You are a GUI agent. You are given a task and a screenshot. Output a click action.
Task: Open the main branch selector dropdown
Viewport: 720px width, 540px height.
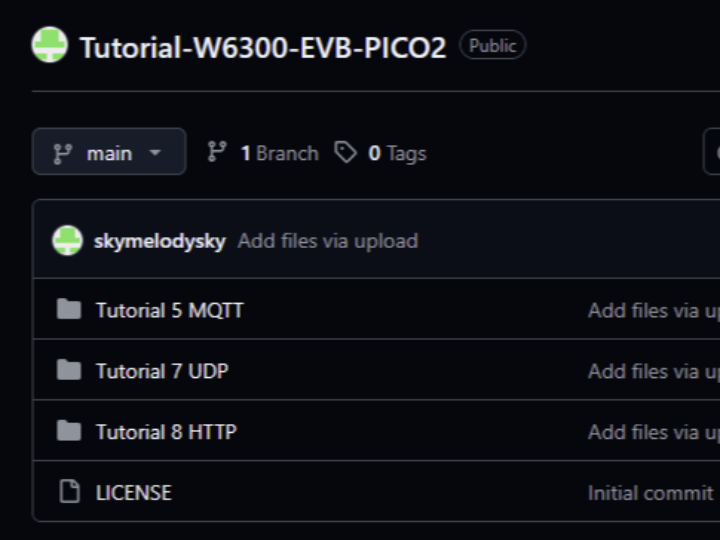pyautogui.click(x=108, y=153)
